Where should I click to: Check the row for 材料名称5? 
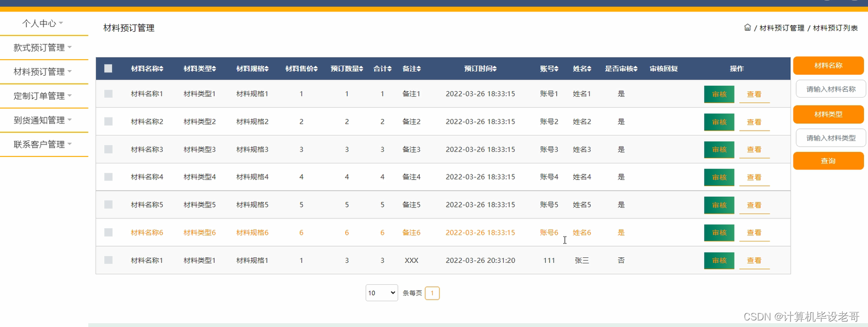(108, 205)
